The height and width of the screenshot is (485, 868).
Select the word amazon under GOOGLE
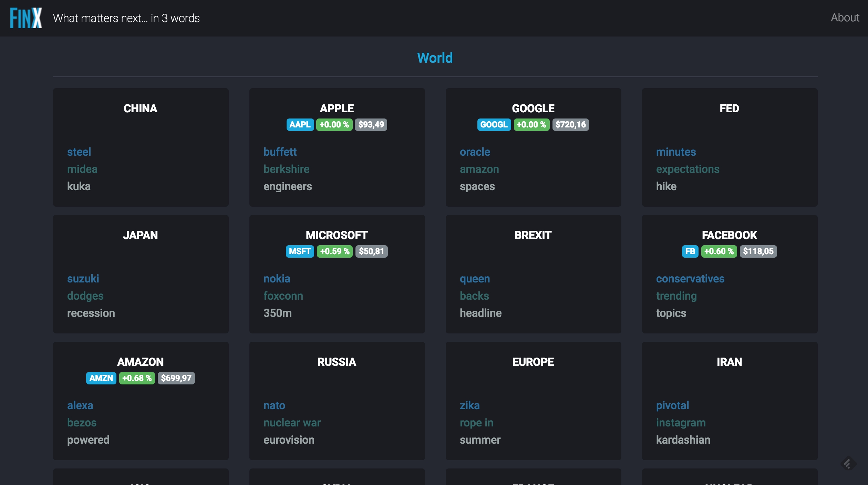[x=479, y=169]
